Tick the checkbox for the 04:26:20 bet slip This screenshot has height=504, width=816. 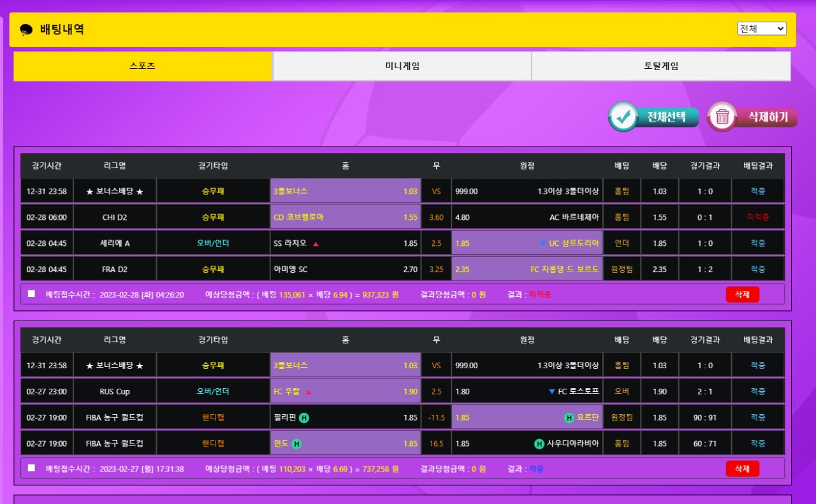(x=31, y=294)
